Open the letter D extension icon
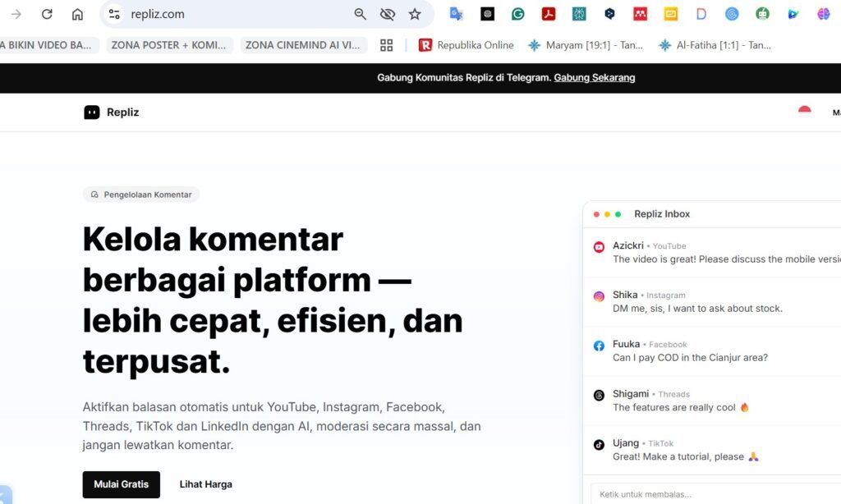The height and width of the screenshot is (504, 841). tap(701, 14)
